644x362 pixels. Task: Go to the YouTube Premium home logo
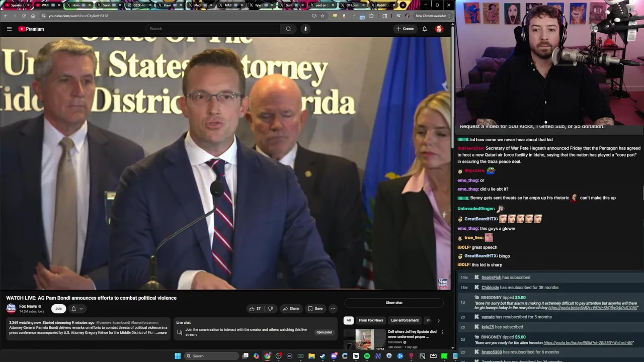click(x=31, y=29)
